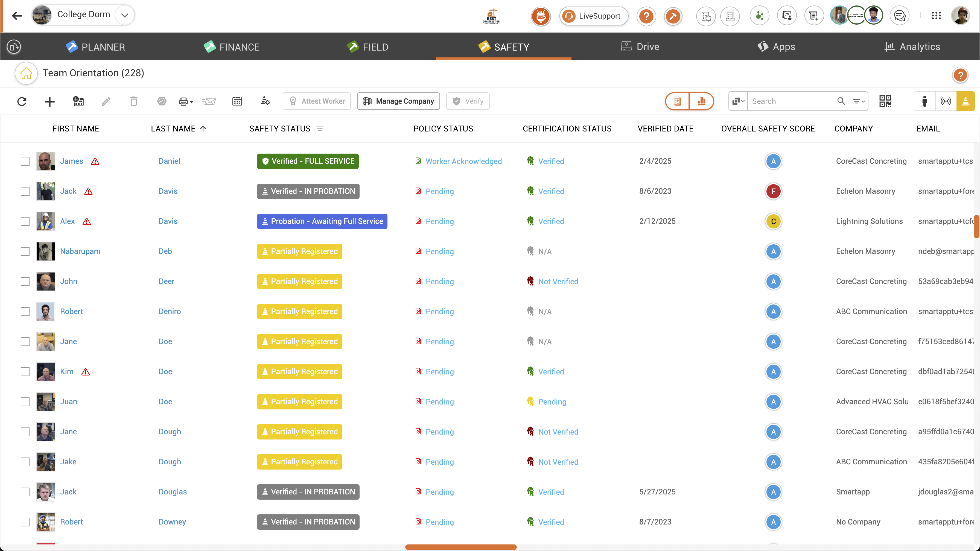Click the refresh icon in toolbar
Screen dimensions: 980x551
pyautogui.click(x=22, y=101)
